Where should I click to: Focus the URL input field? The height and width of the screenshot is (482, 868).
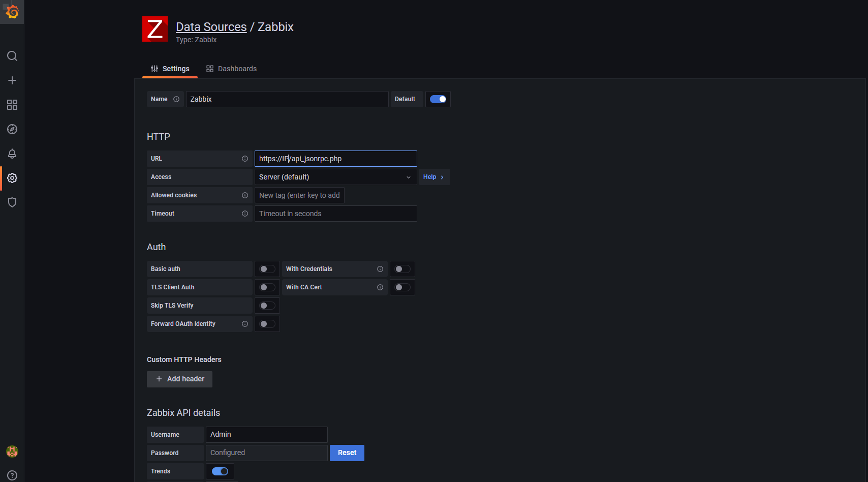point(336,159)
